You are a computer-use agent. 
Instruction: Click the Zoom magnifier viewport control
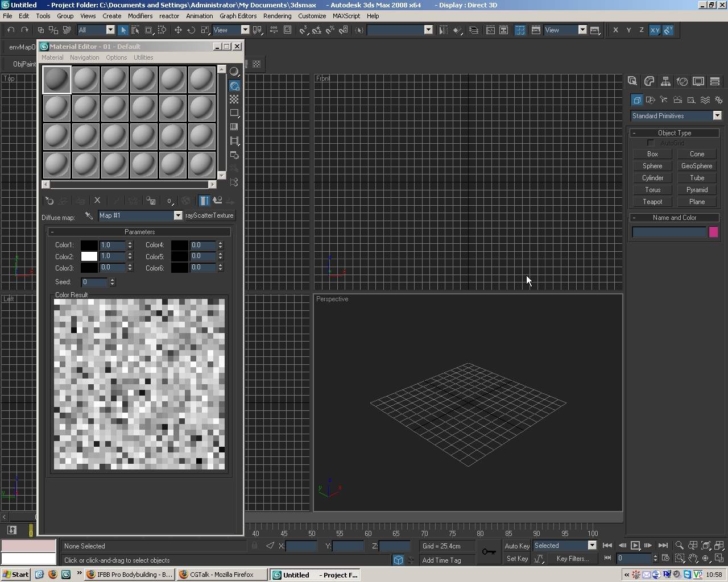(x=679, y=546)
